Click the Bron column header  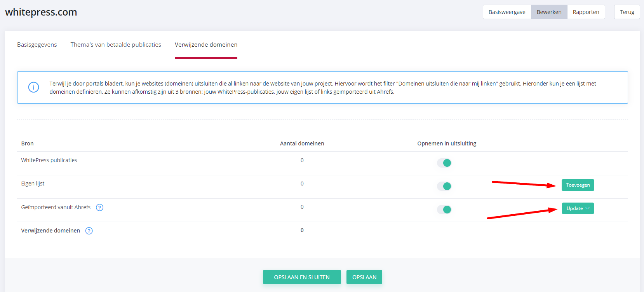pyautogui.click(x=27, y=143)
